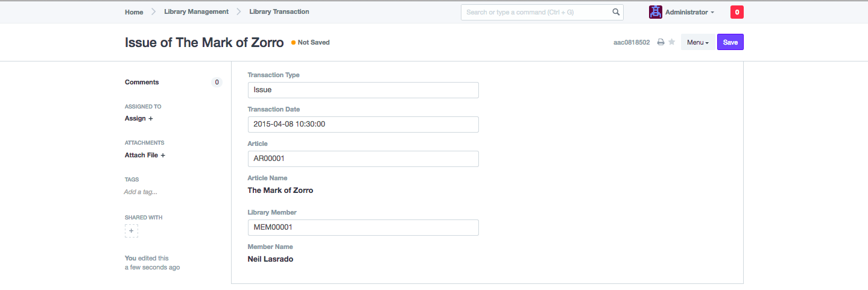The image size is (868, 290).
Task: Click the search magnifier icon
Action: click(616, 12)
